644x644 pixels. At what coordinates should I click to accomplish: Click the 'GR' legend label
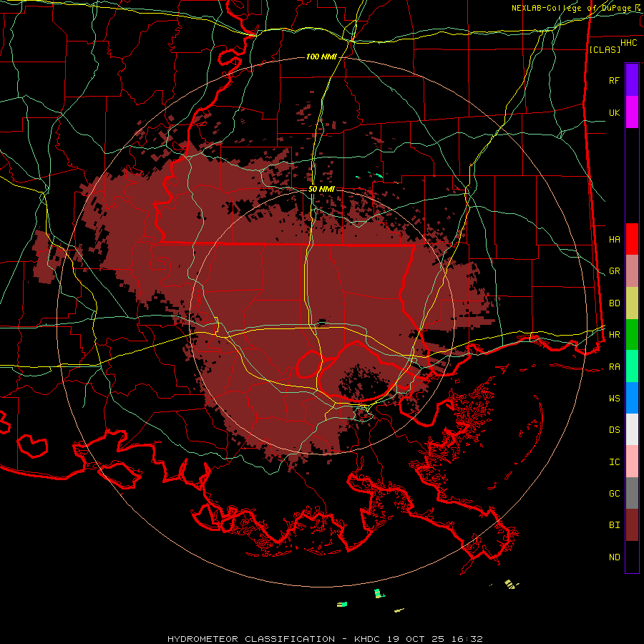click(614, 271)
